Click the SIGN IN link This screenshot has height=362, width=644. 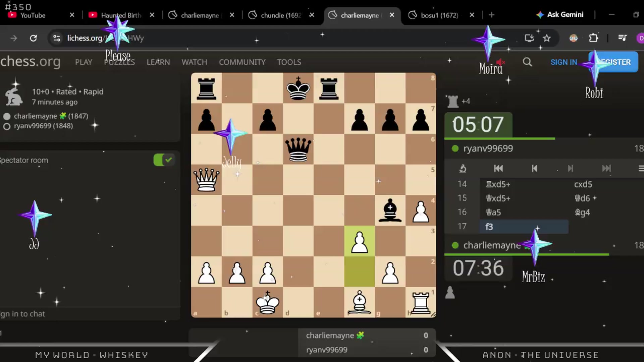564,62
